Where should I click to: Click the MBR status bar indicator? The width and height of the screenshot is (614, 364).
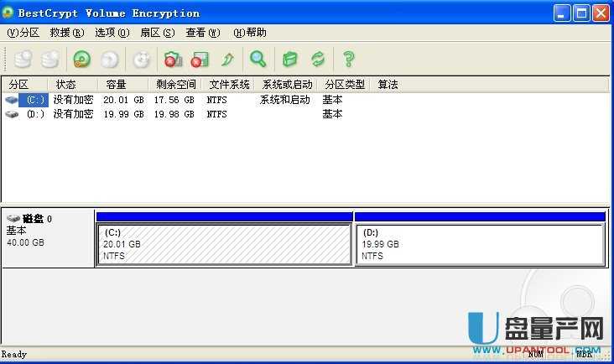585,354
